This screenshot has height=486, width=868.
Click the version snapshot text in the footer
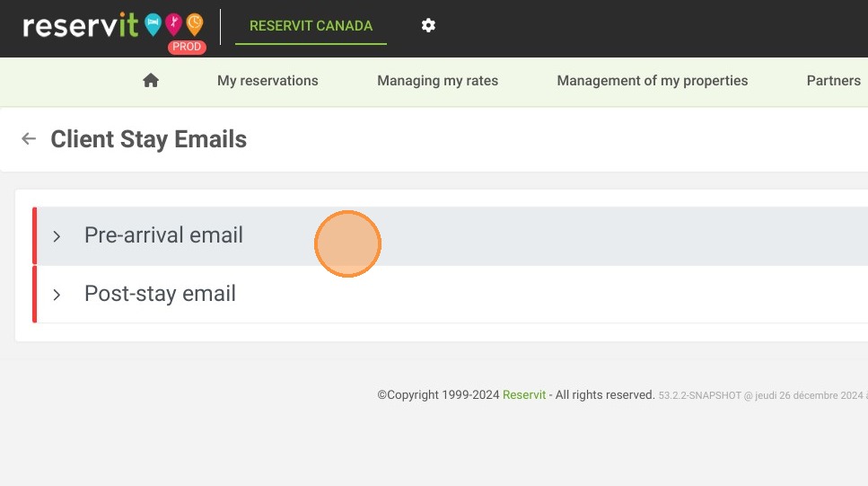763,395
